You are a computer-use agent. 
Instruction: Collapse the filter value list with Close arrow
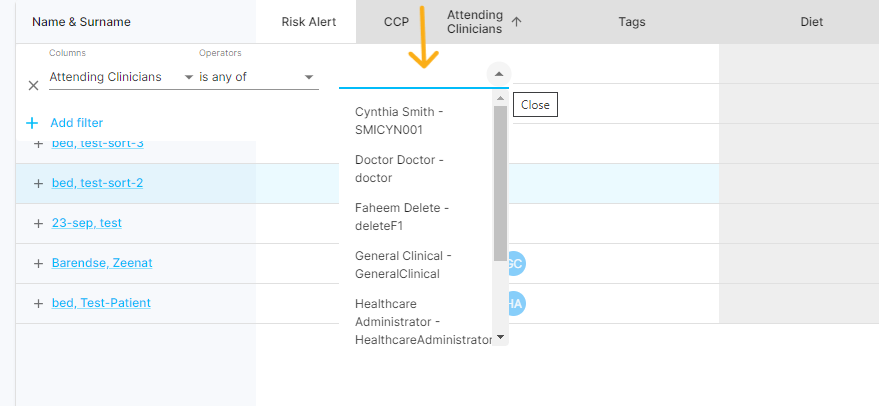(499, 74)
